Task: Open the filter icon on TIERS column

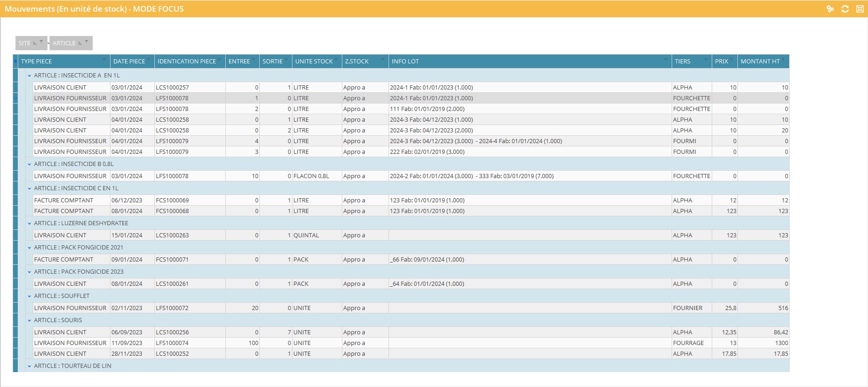Action: tap(706, 60)
